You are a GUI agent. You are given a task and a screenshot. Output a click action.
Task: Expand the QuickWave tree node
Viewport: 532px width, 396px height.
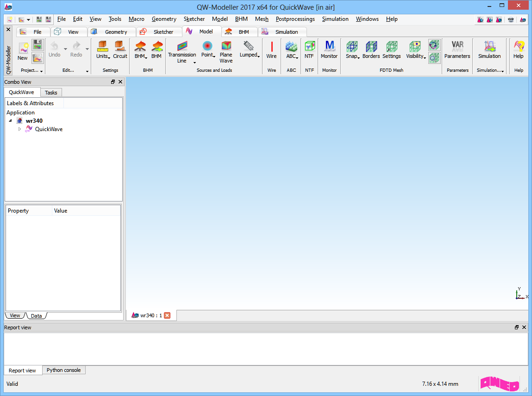pos(20,129)
